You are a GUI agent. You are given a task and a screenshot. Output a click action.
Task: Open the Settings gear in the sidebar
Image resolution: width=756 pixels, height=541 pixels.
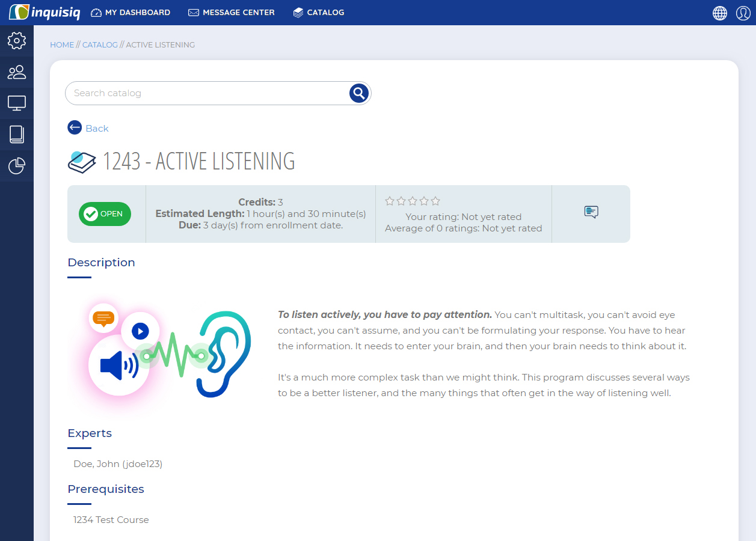(x=16, y=41)
